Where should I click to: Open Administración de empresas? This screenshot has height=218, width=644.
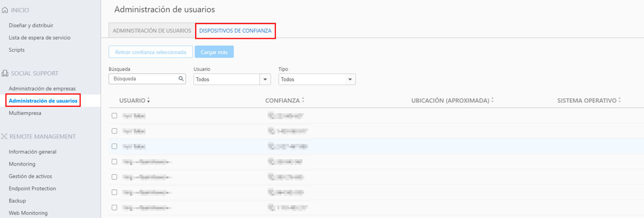point(42,89)
